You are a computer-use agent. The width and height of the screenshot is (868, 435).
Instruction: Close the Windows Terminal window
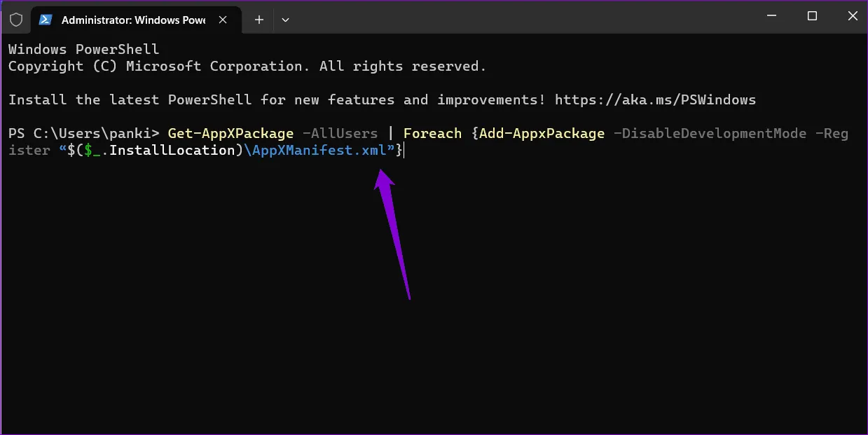tap(852, 17)
